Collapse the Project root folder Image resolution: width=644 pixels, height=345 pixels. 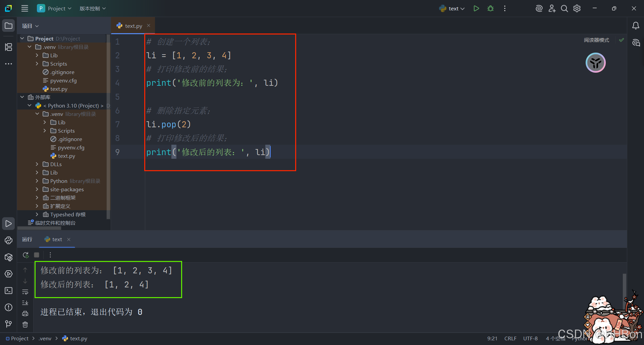(22, 39)
